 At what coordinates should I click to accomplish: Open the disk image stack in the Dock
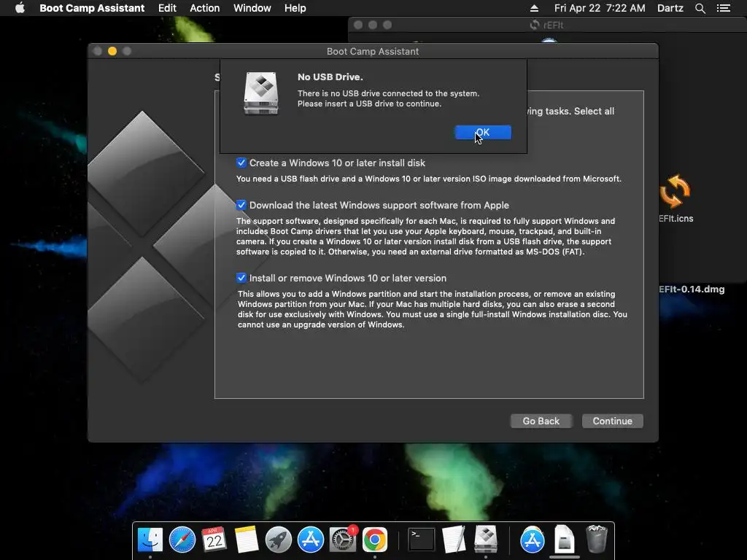click(564, 539)
